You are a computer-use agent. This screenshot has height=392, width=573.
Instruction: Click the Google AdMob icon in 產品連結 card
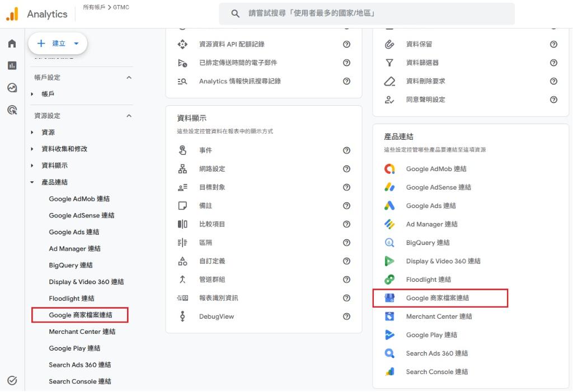(389, 169)
